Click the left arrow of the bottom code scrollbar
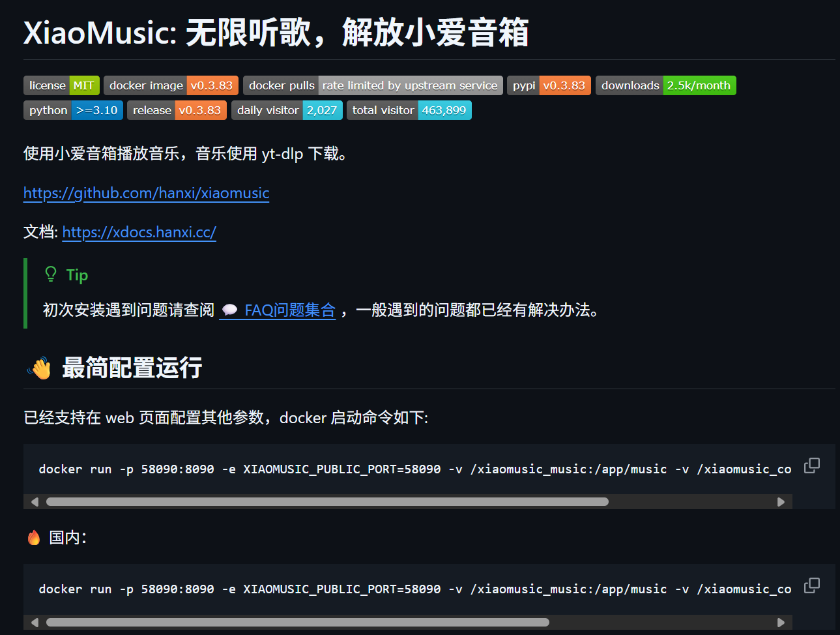The width and height of the screenshot is (840, 635). 35,622
